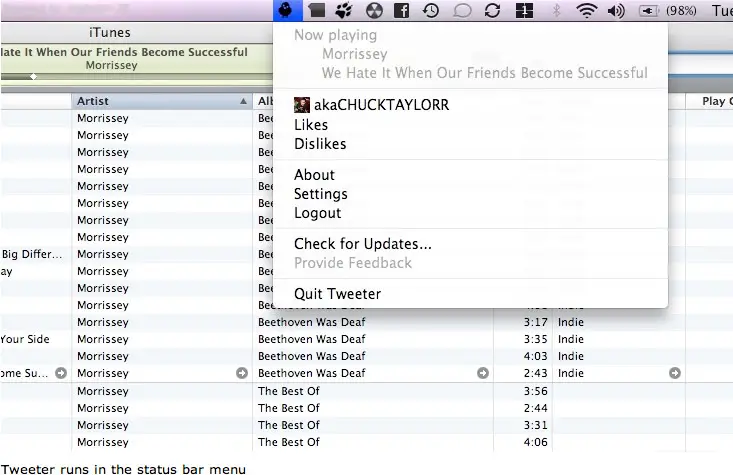Click the battery percentage (98%) text
733x475 pixels.
(681, 10)
